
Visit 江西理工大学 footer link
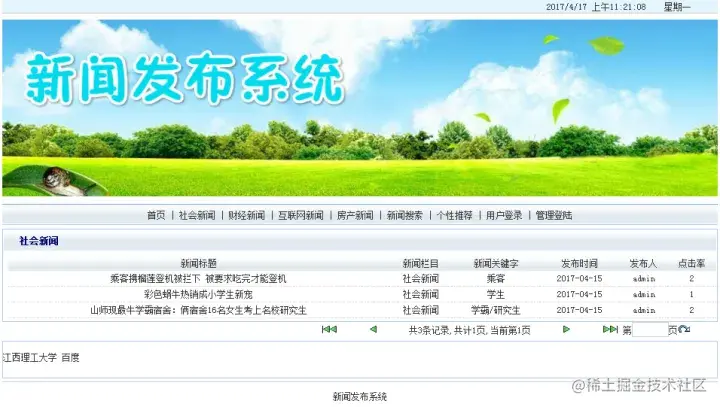point(29,357)
